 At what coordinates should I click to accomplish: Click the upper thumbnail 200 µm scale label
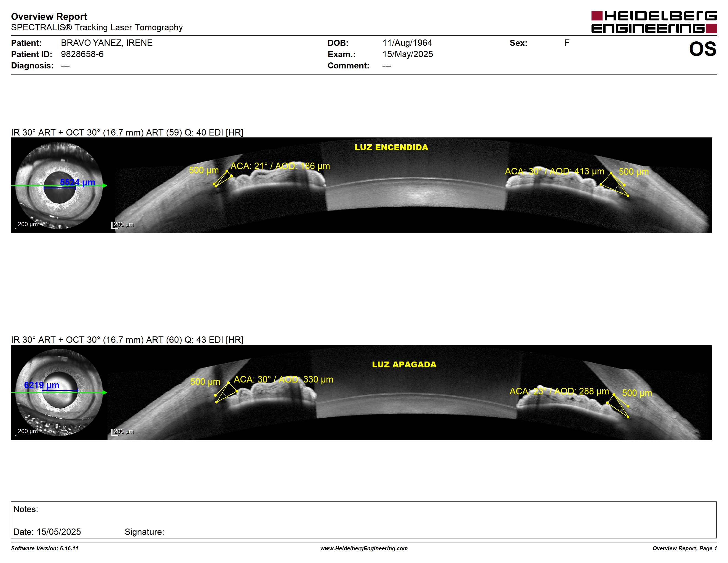(27, 224)
